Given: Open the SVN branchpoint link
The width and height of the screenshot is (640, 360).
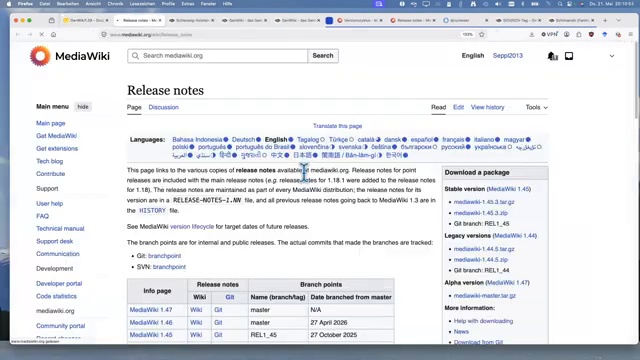Looking at the screenshot, I should pos(169,267).
